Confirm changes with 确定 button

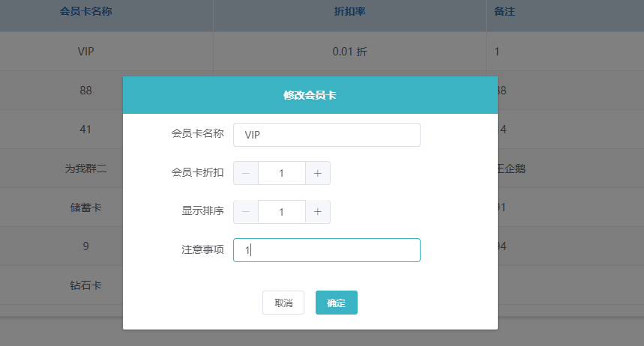pyautogui.click(x=337, y=303)
